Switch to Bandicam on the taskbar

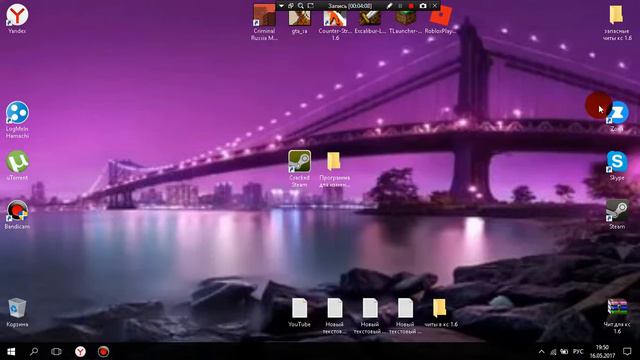pos(103,351)
